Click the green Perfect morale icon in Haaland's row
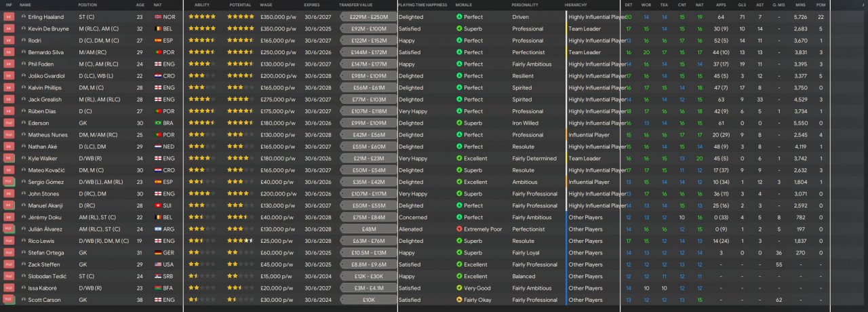868x312 pixels. 459,17
